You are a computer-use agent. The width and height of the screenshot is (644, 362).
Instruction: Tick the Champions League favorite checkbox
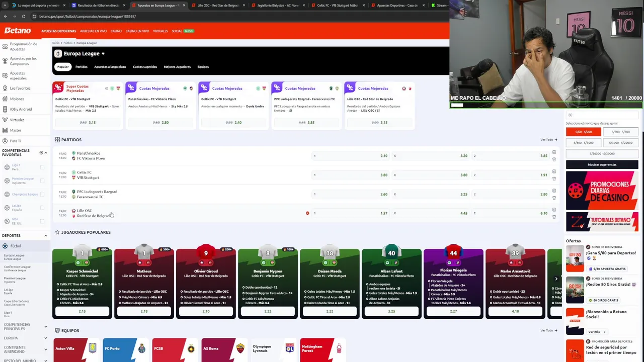[42, 194]
